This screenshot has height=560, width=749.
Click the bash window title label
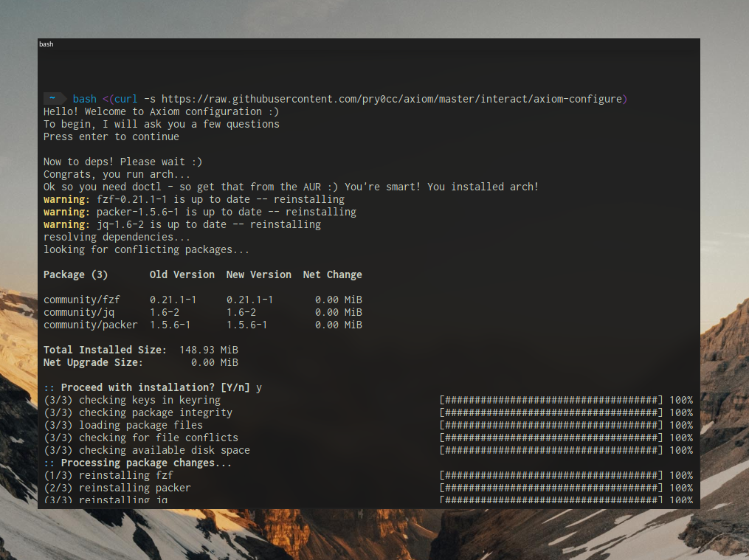pyautogui.click(x=46, y=44)
